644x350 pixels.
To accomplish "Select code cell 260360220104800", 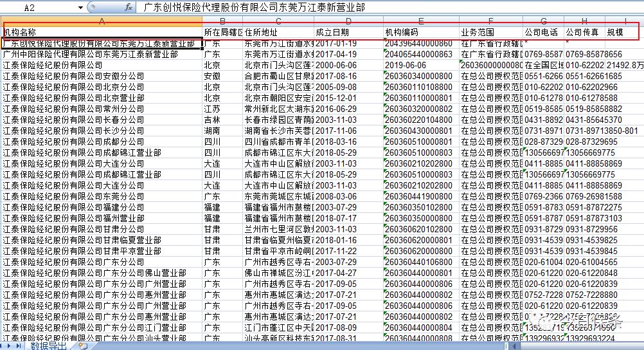I will point(421,120).
